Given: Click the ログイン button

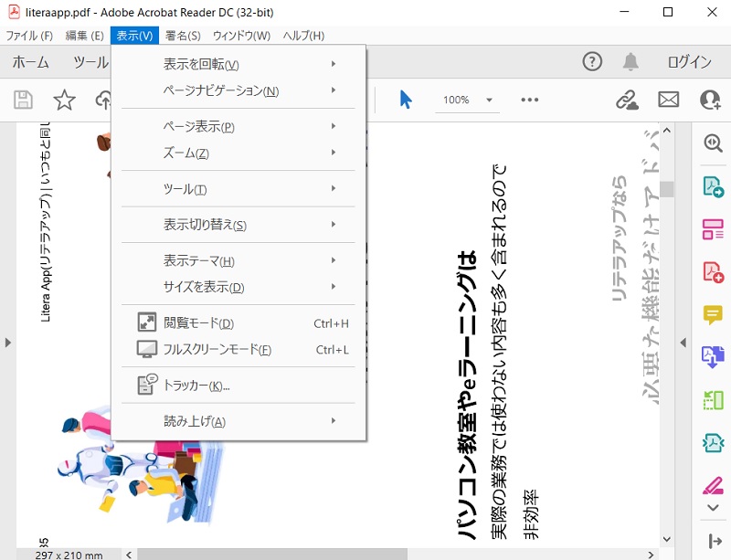Looking at the screenshot, I should click(691, 62).
